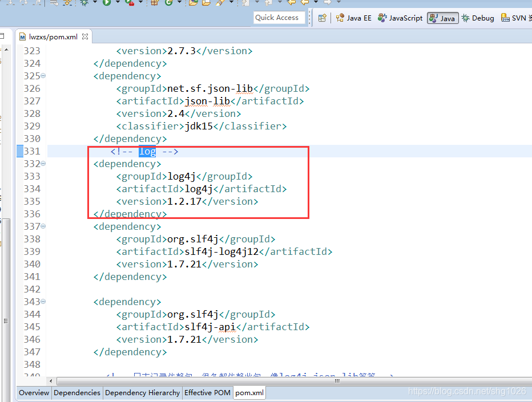532x402 pixels.
Task: Click the Maven file icon on the pom.xml tab
Action: 22,36
